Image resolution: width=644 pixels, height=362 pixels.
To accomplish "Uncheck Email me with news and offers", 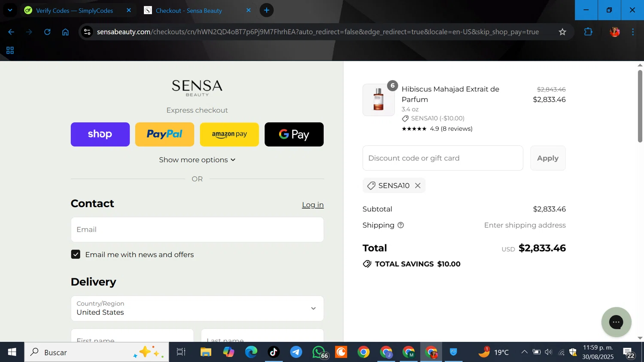I will (x=76, y=254).
